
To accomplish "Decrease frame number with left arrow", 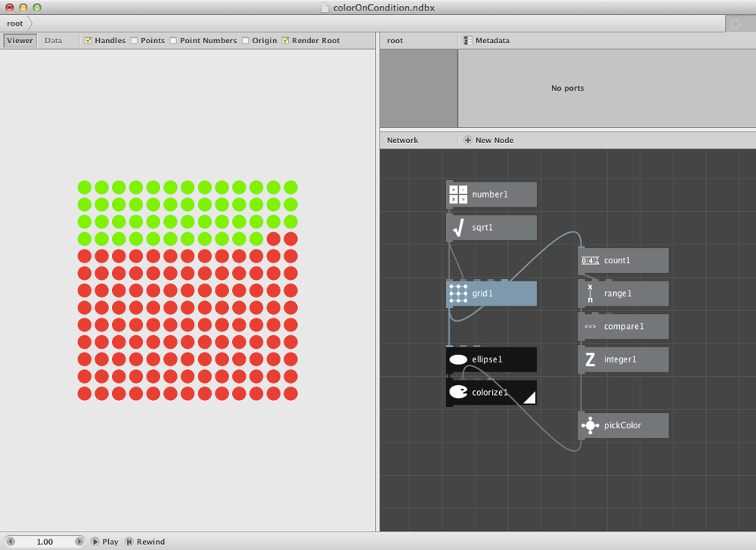I will tap(11, 542).
